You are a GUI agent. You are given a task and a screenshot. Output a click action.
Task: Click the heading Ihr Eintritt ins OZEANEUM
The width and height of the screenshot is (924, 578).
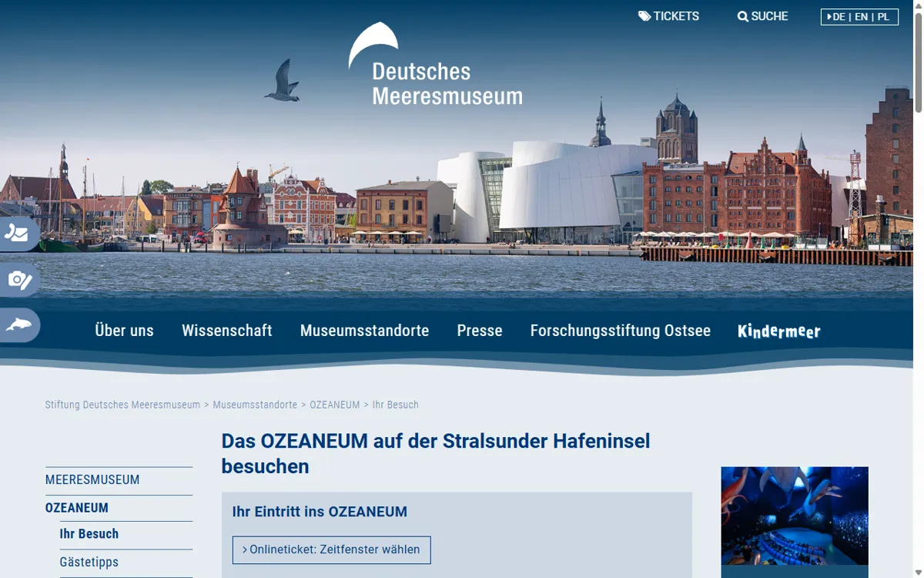coord(320,512)
